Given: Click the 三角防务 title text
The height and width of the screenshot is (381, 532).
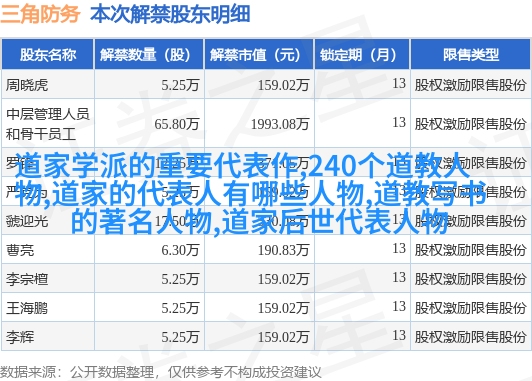Looking at the screenshot, I should click(40, 14).
